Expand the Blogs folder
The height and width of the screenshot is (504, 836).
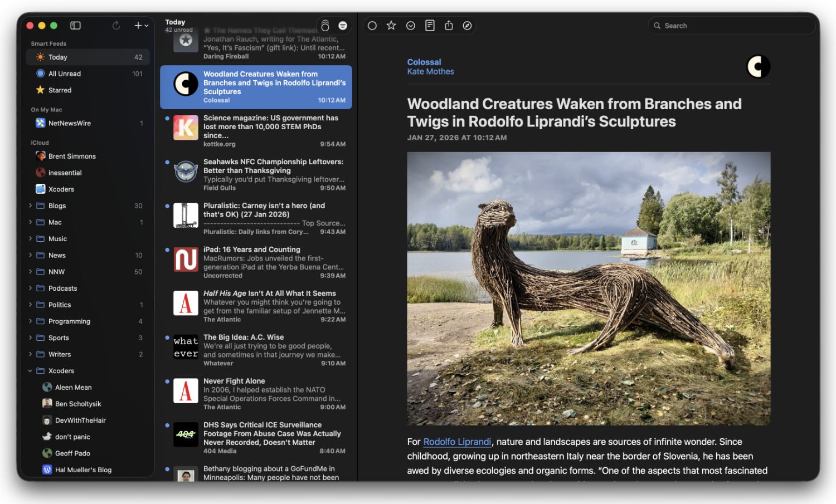tap(30, 206)
